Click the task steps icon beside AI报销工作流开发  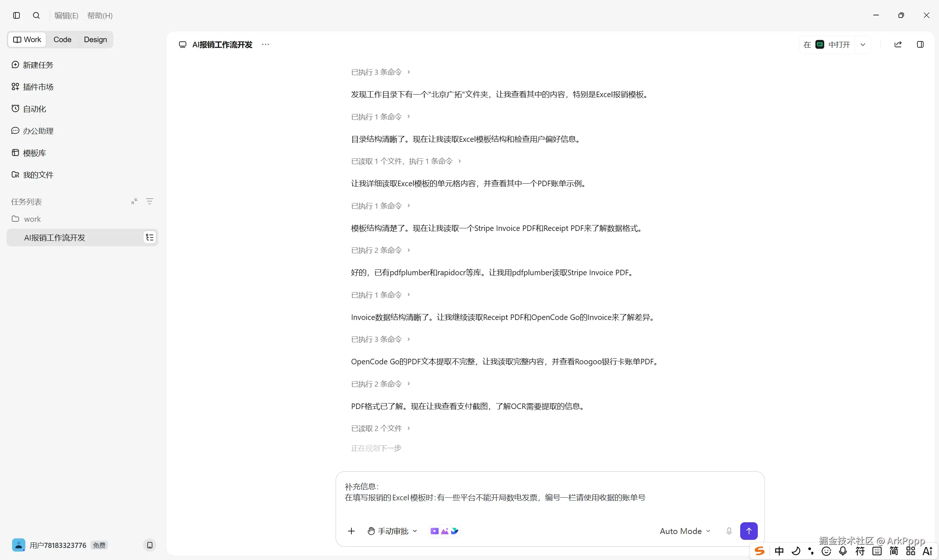[150, 237]
